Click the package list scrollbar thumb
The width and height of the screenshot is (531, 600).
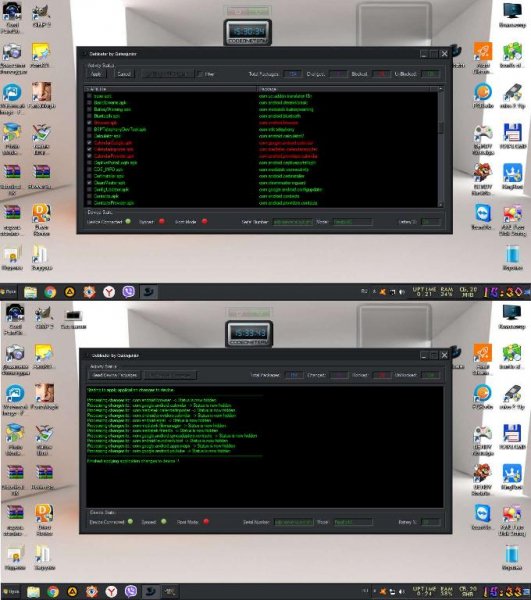[441, 127]
